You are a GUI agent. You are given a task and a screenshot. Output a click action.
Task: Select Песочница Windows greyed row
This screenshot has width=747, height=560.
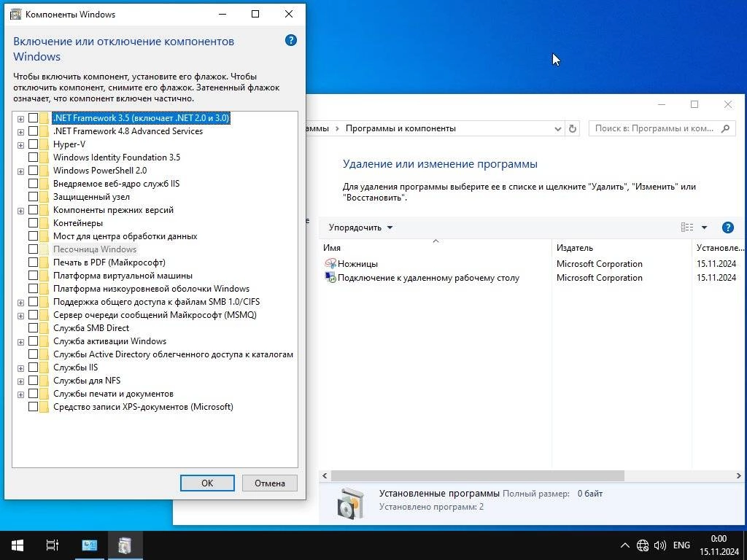coord(95,249)
